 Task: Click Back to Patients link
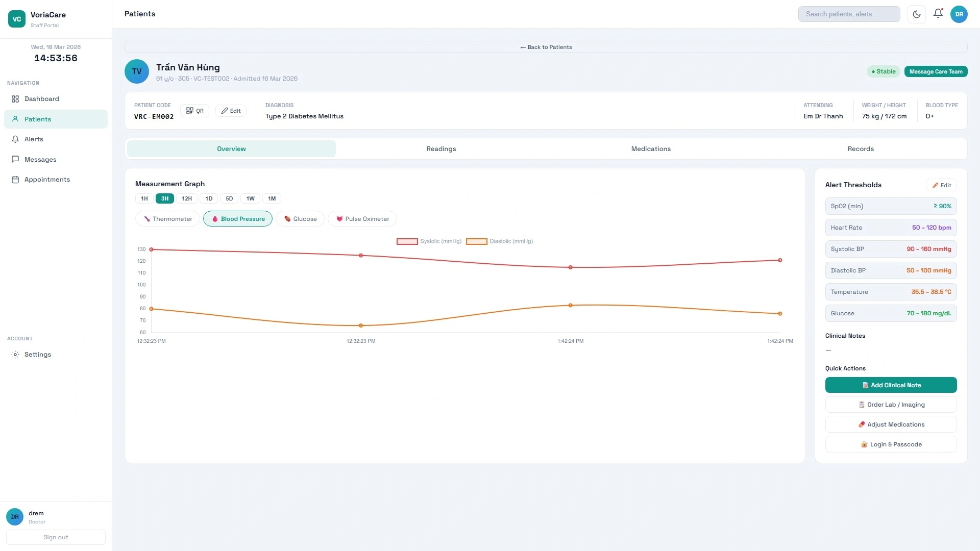(546, 47)
